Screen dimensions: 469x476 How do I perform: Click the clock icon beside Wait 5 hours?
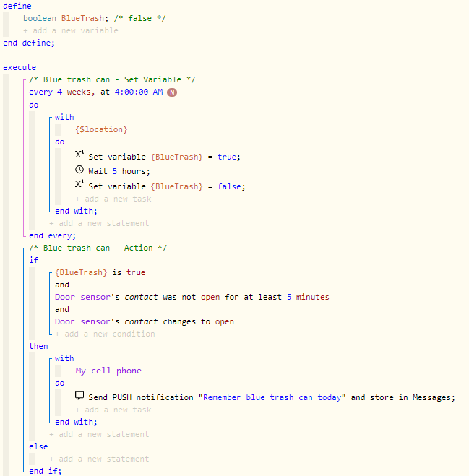pyautogui.click(x=79, y=170)
